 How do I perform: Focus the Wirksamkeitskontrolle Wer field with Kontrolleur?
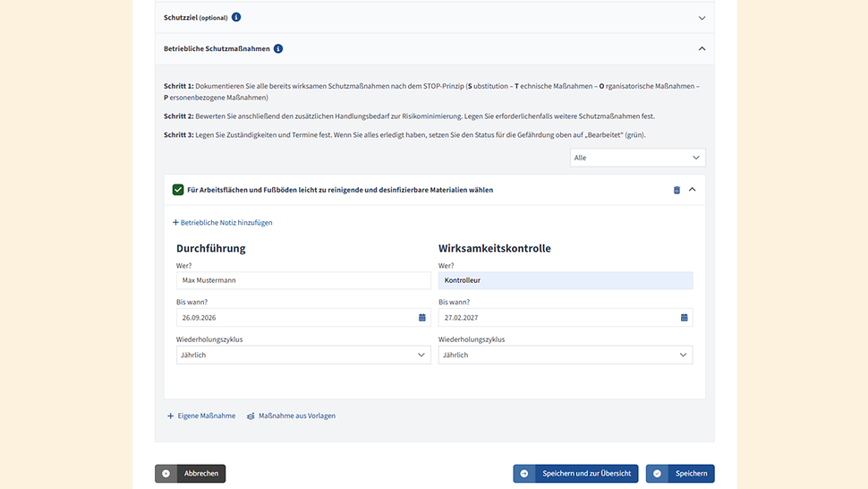[566, 280]
